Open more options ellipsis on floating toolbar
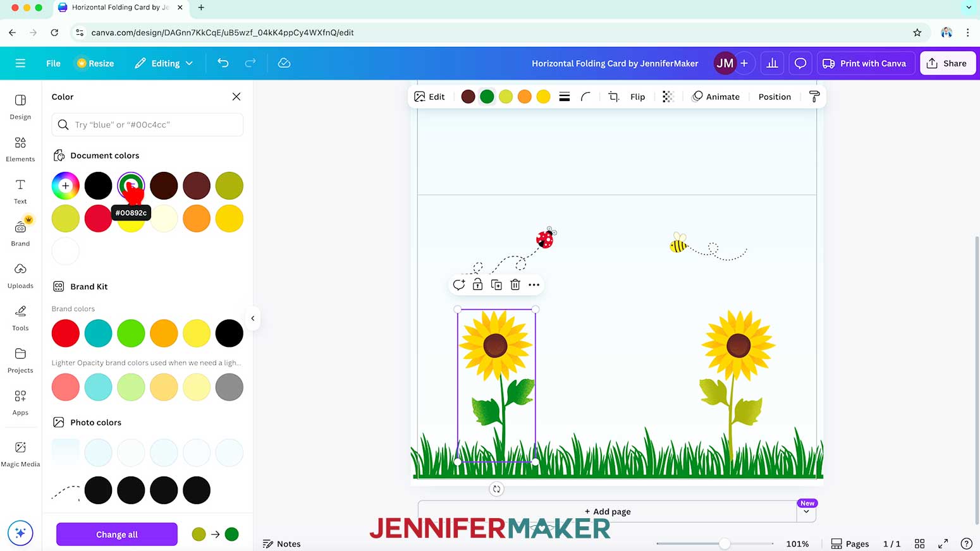The width and height of the screenshot is (980, 551). pyautogui.click(x=534, y=285)
